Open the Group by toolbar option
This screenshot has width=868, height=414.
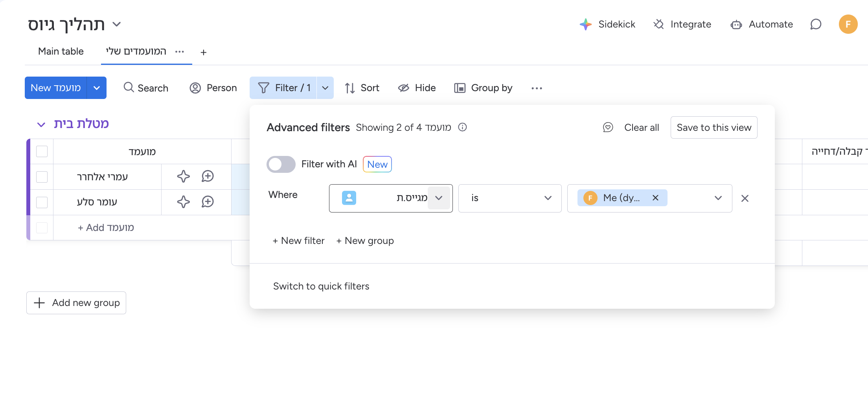[483, 88]
